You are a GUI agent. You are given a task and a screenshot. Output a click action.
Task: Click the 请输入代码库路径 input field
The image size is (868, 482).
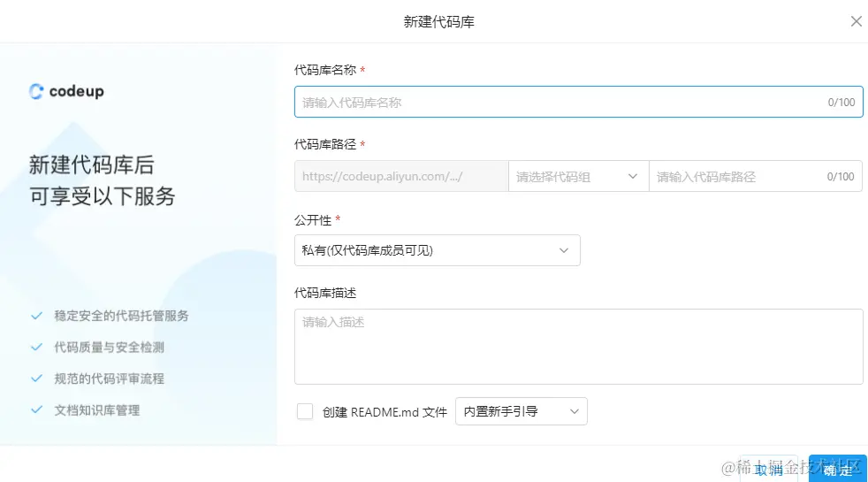[755, 176]
